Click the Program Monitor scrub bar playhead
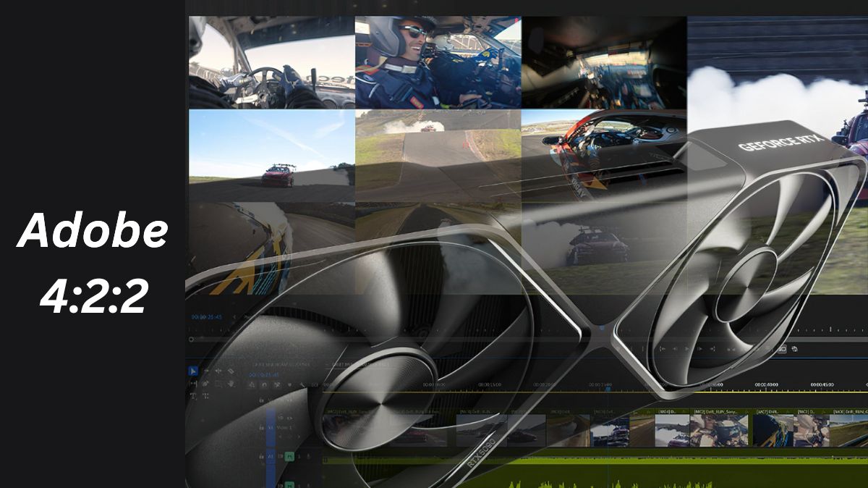Image resolution: width=868 pixels, height=488 pixels. point(602,329)
